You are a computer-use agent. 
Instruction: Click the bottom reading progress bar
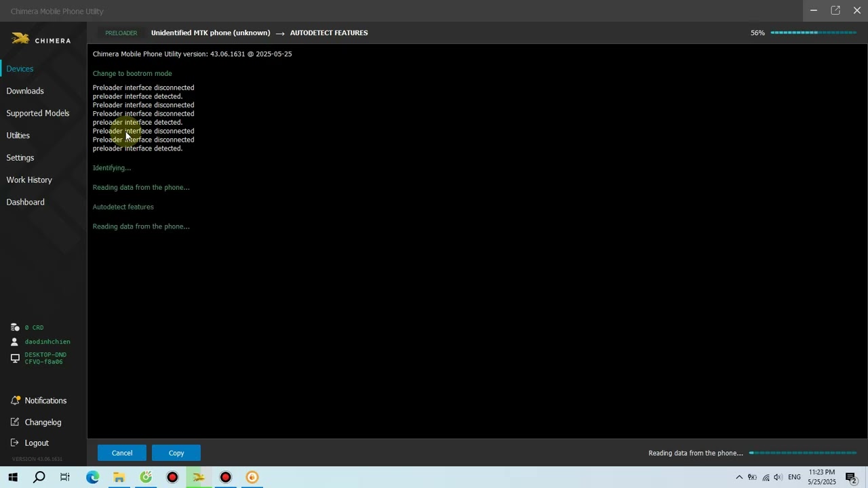pos(803,453)
